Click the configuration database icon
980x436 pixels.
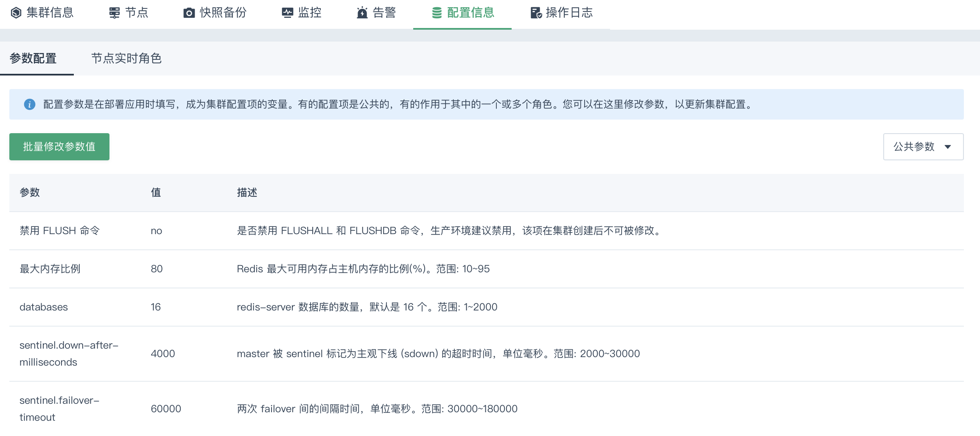(x=437, y=13)
